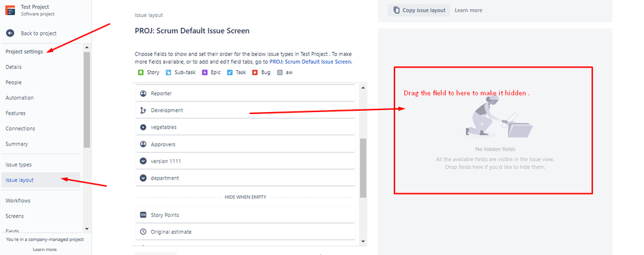Click Learn more beside Copy issue layout
This screenshot has height=255, width=644.
tap(469, 10)
